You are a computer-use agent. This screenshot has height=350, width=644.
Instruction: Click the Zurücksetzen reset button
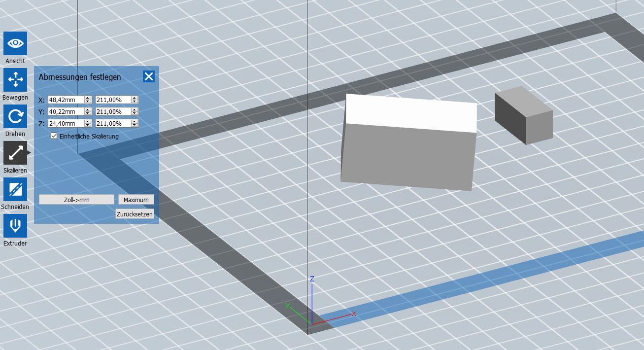(x=135, y=214)
